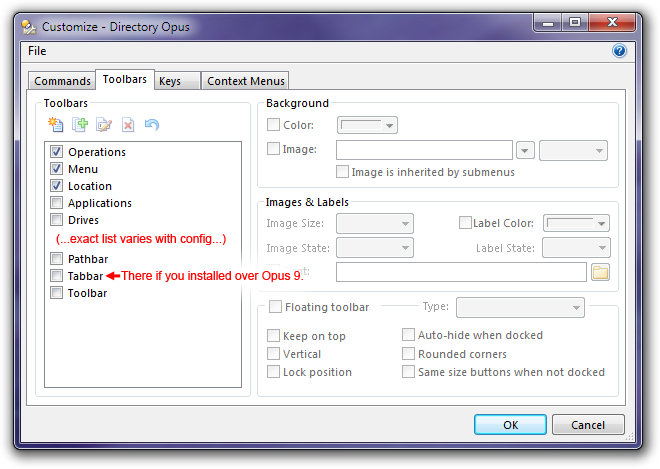Open the small dropdown arrow beside the Image field
The image size is (660, 469).
click(525, 150)
